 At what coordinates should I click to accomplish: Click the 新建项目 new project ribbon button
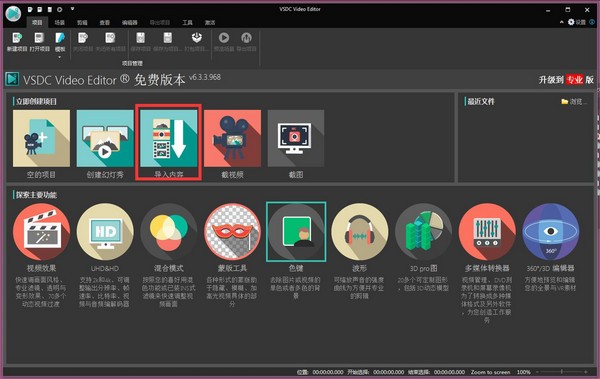(x=17, y=42)
